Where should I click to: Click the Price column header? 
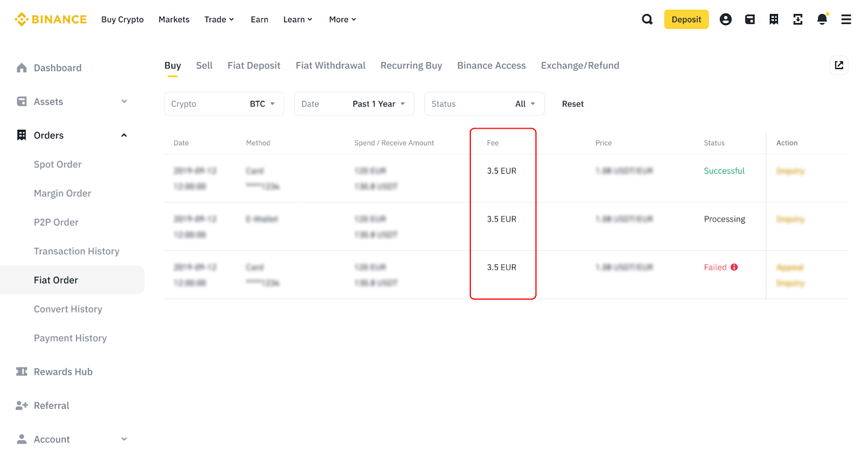[x=603, y=143]
